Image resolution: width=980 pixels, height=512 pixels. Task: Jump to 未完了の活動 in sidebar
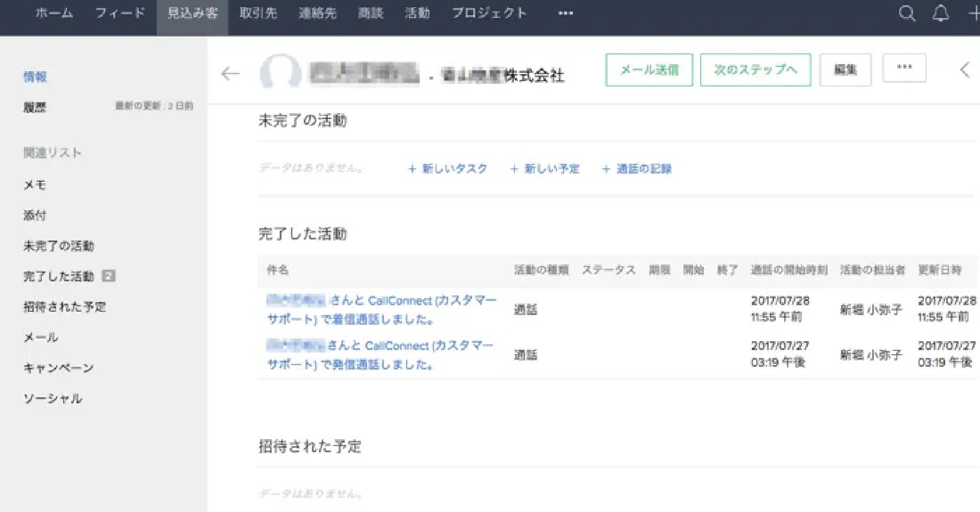click(x=59, y=246)
